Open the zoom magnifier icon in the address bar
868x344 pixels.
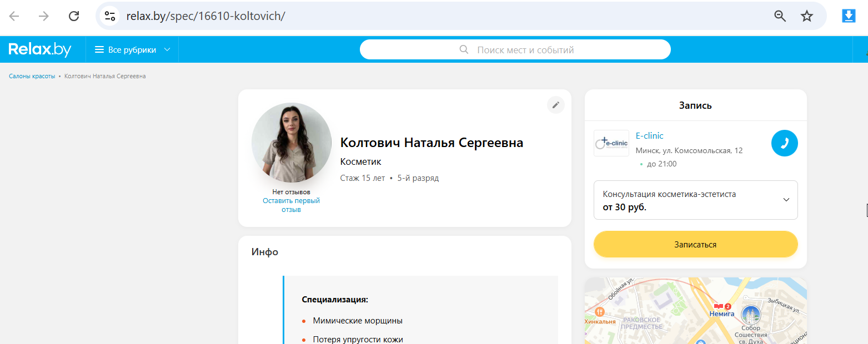(x=780, y=16)
